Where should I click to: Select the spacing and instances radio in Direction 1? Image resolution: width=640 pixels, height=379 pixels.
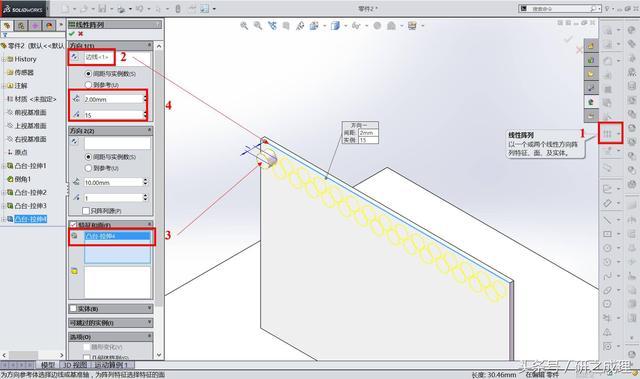[88, 74]
